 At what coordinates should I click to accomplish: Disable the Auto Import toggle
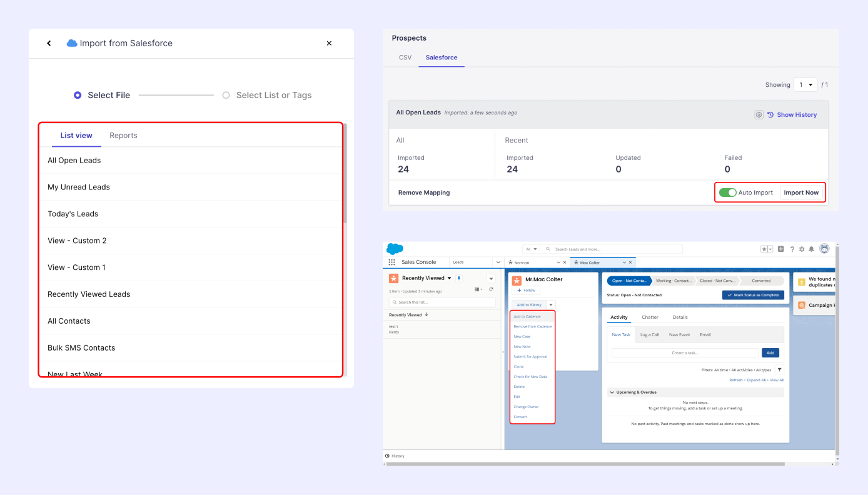[x=728, y=192]
